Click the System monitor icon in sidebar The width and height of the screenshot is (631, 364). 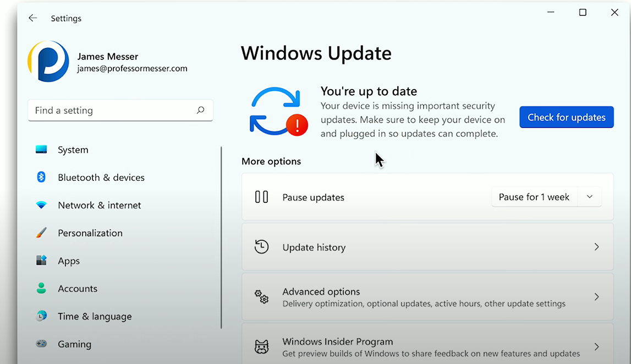pos(41,150)
